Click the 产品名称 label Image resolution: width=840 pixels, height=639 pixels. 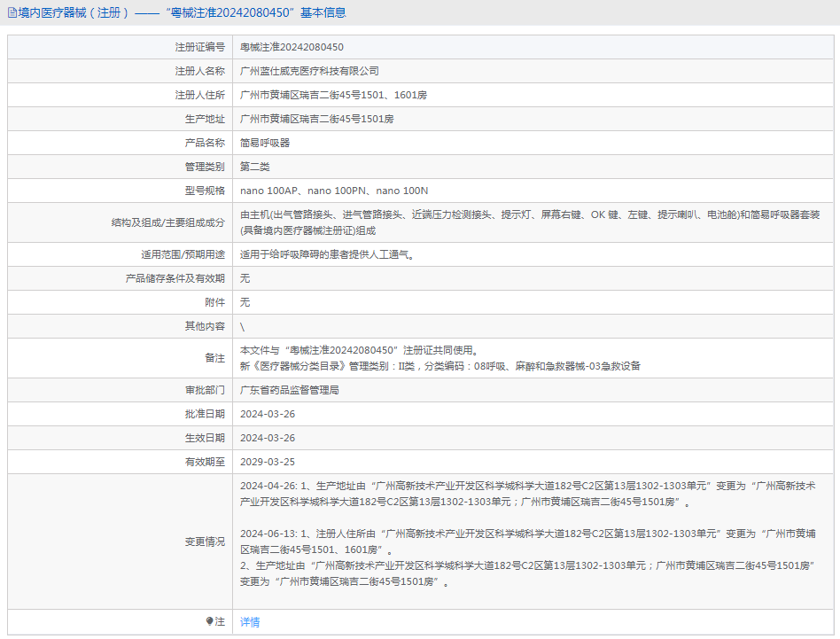[x=206, y=143]
